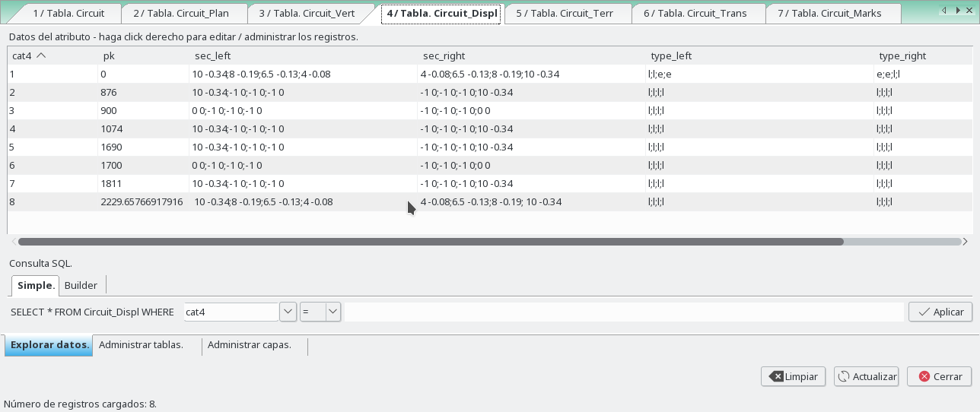Click the horizontal scrollbar's right arrow
This screenshot has height=412, width=980.
point(966,242)
